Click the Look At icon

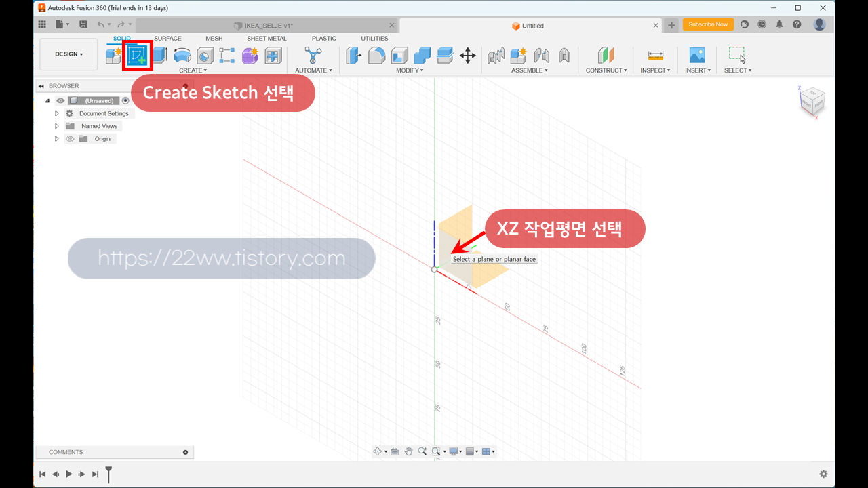(395, 451)
